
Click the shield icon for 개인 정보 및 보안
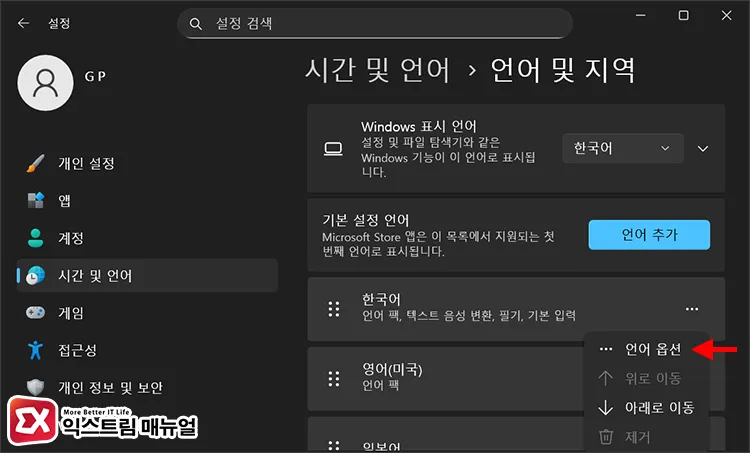click(x=35, y=387)
